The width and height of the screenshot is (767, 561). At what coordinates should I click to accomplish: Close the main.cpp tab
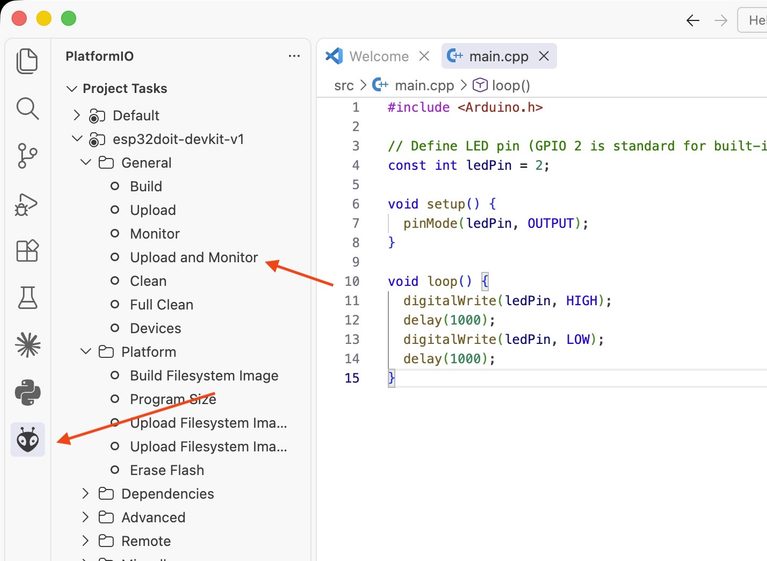(544, 56)
